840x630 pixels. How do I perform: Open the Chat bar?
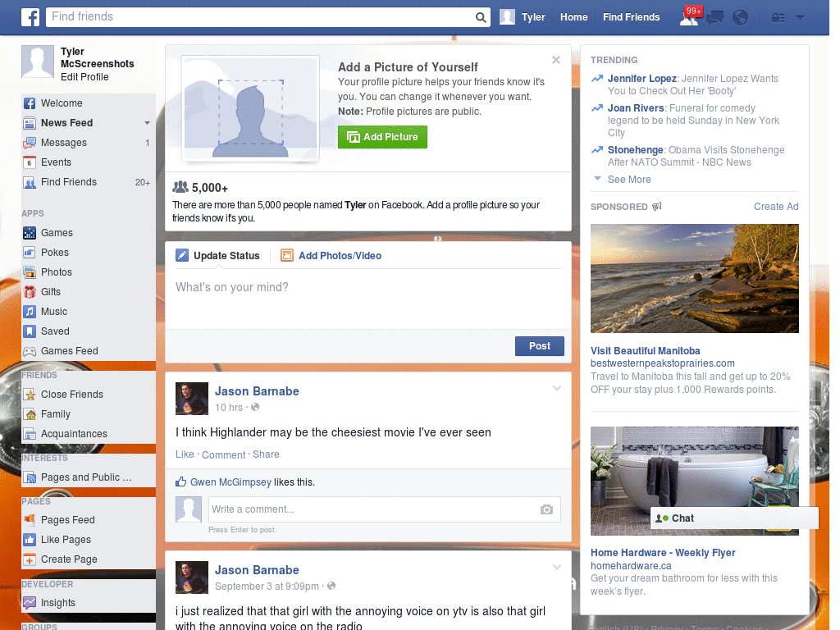(x=734, y=518)
